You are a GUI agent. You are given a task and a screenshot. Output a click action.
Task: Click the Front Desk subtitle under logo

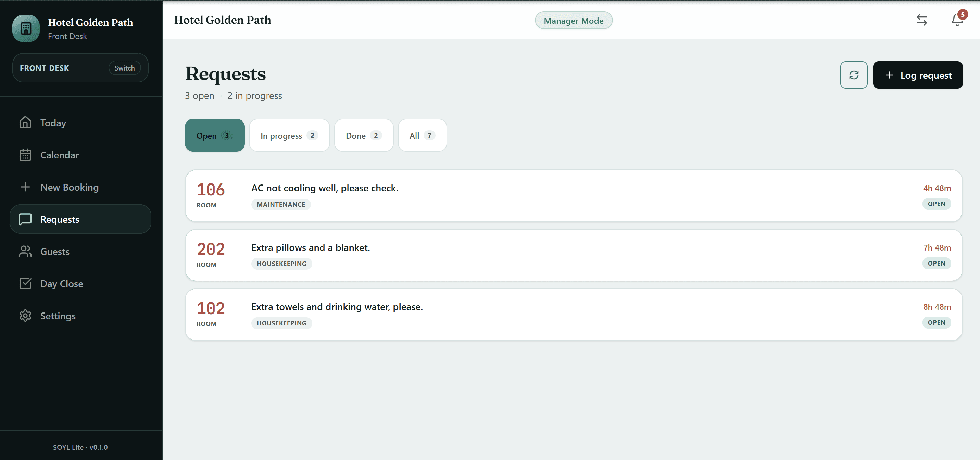tap(67, 36)
